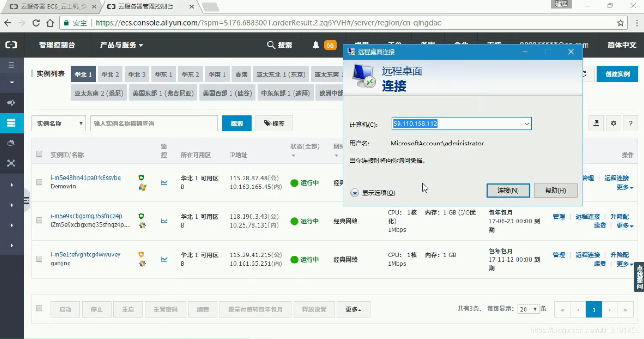This screenshot has height=339, width=644.
Task: Open column settings gear icon
Action: pyautogui.click(x=613, y=124)
